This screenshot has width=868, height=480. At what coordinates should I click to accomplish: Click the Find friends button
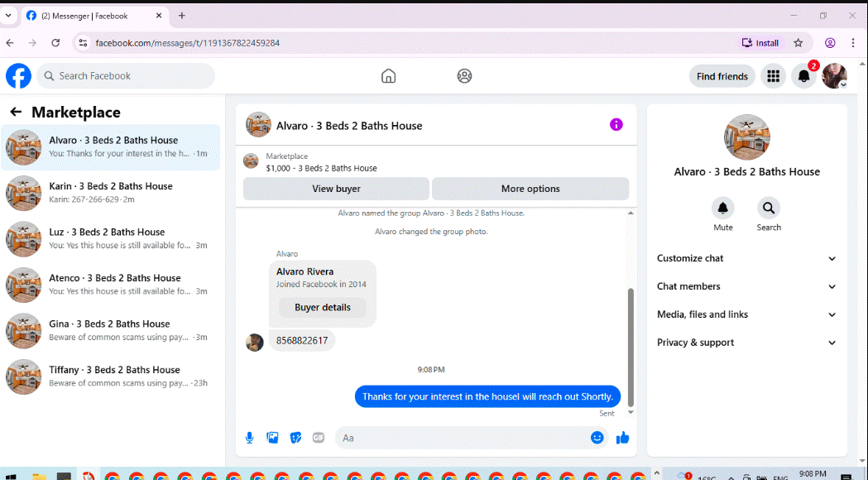pyautogui.click(x=722, y=76)
